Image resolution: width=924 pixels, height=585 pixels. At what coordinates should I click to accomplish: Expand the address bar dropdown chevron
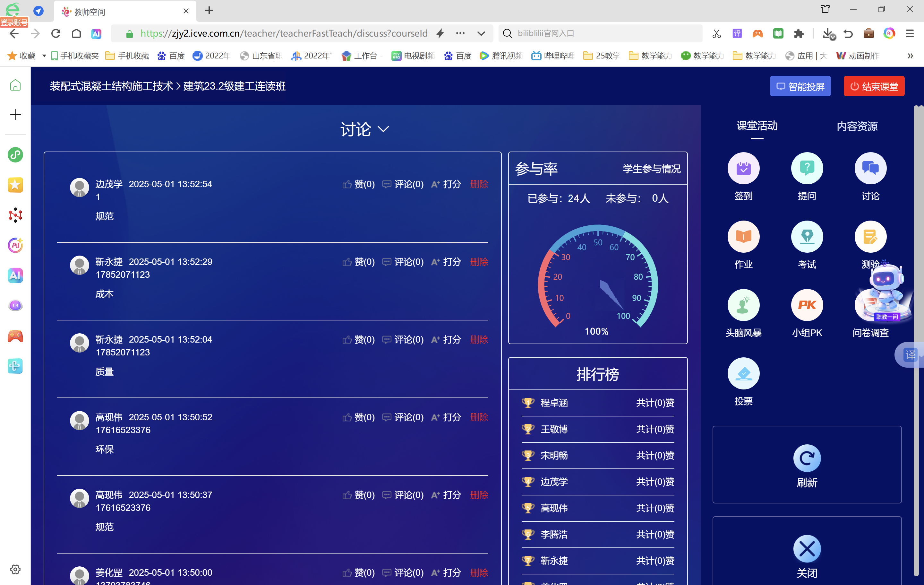pos(481,33)
